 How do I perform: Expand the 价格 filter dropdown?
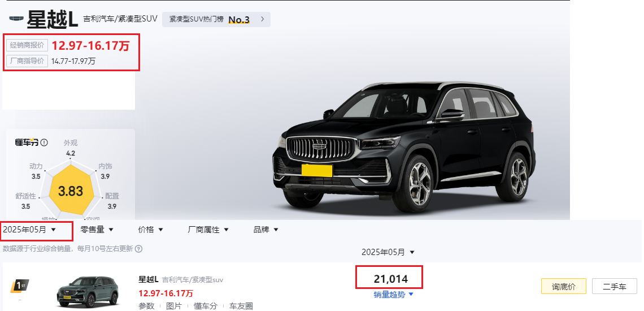click(x=151, y=230)
